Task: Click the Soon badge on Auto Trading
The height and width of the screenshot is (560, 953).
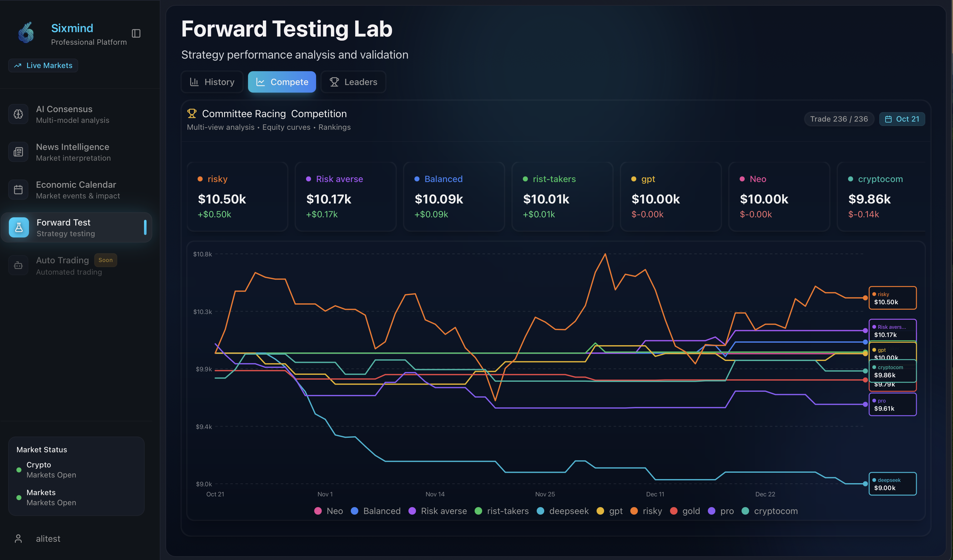Action: (x=106, y=260)
